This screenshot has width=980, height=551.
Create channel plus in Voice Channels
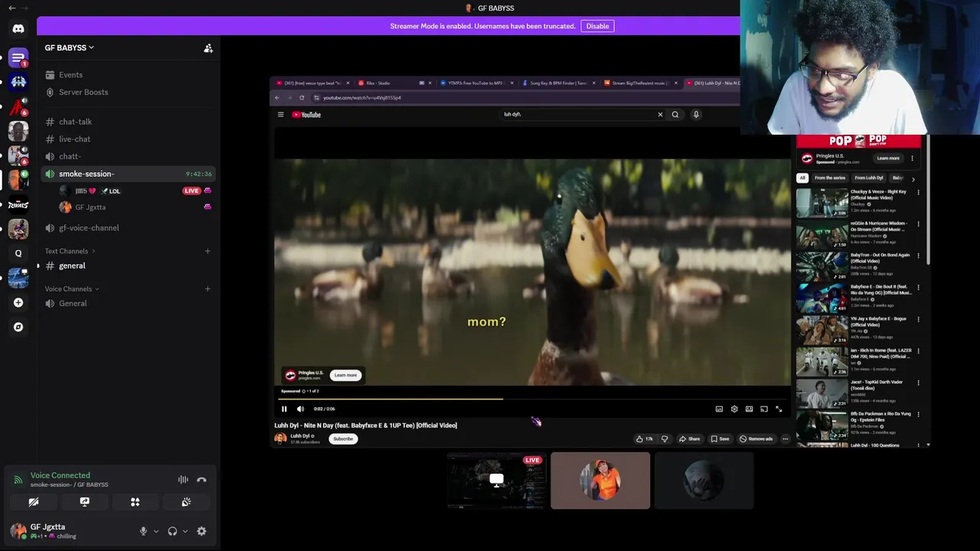click(x=207, y=289)
